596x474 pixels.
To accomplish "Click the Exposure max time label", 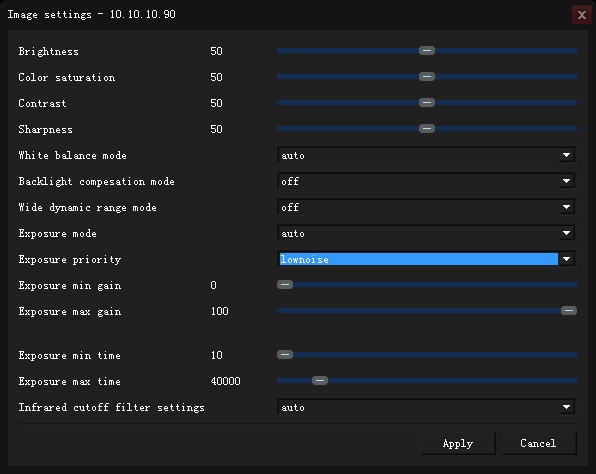I will pyautogui.click(x=70, y=381).
